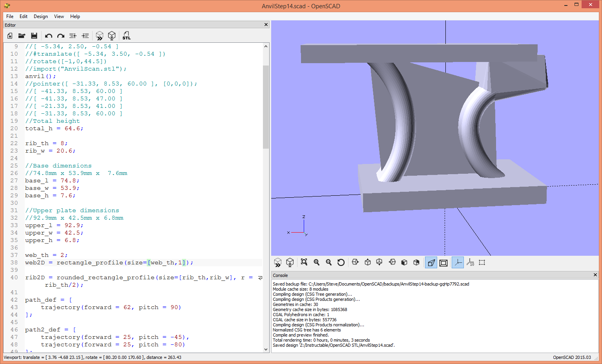The image size is (602, 364).
Task: Click the Undo icon in the editor toolbar
Action: (48, 36)
